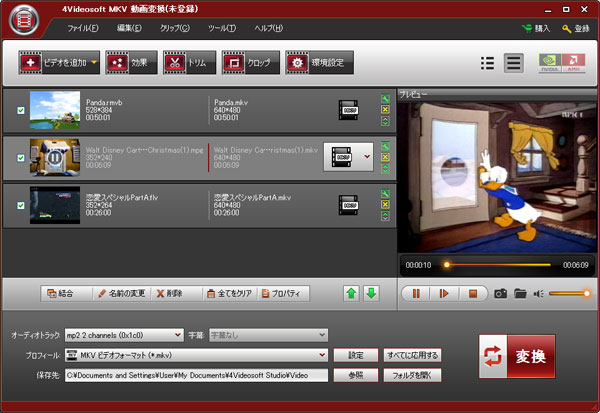Toggle NVIDIA acceleration icon
The height and width of the screenshot is (413, 600).
[x=550, y=63]
